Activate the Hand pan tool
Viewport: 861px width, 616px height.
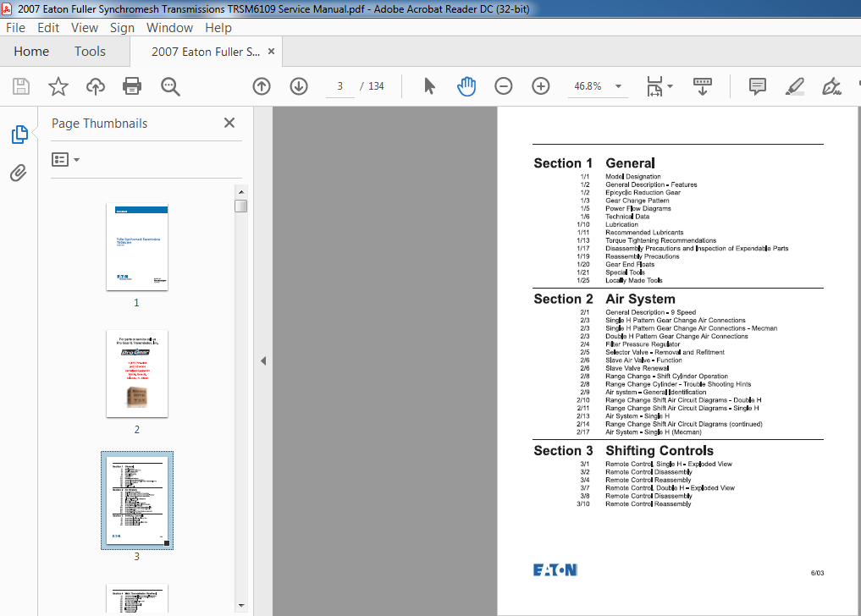click(x=466, y=86)
